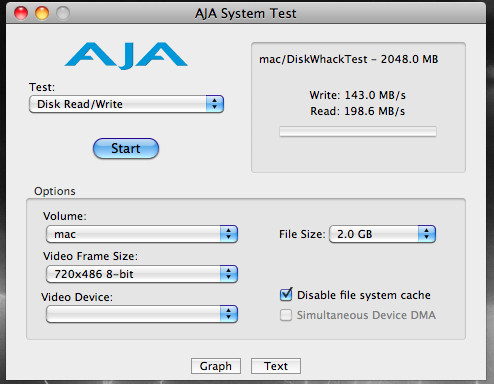Click the Video Frame Size: label
The width and height of the screenshot is (494, 384).
pyautogui.click(x=90, y=256)
